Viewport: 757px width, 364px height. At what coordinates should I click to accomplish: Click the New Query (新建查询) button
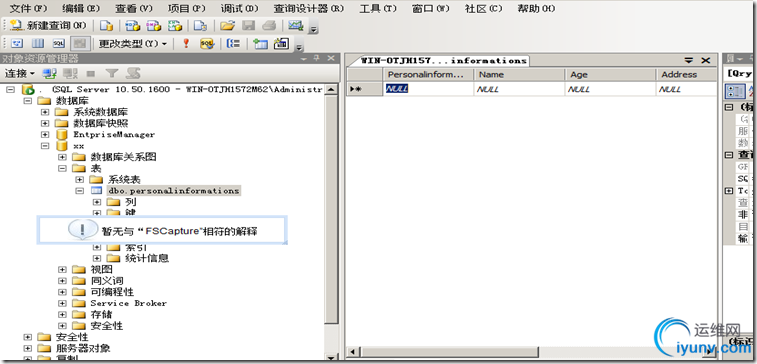tap(48, 26)
